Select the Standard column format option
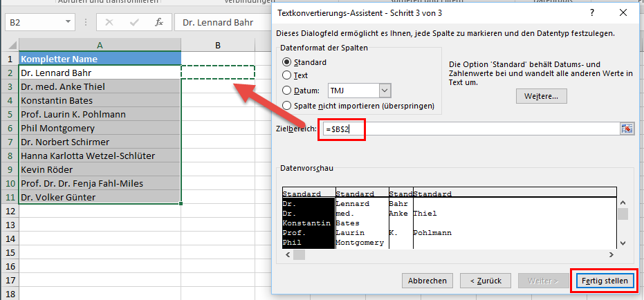Screen dimensions: 644x300 [287, 62]
